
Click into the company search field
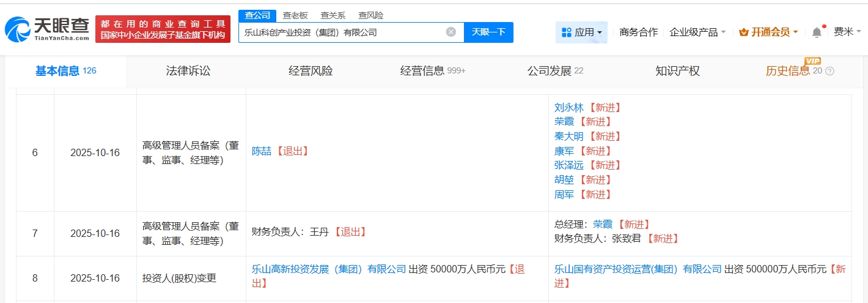click(342, 32)
